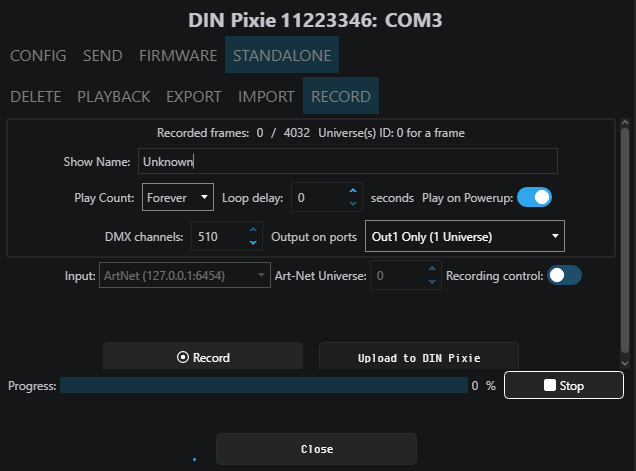Click the Universe(s) ID status text
Viewport: 636px width, 471px height.
[x=391, y=133]
